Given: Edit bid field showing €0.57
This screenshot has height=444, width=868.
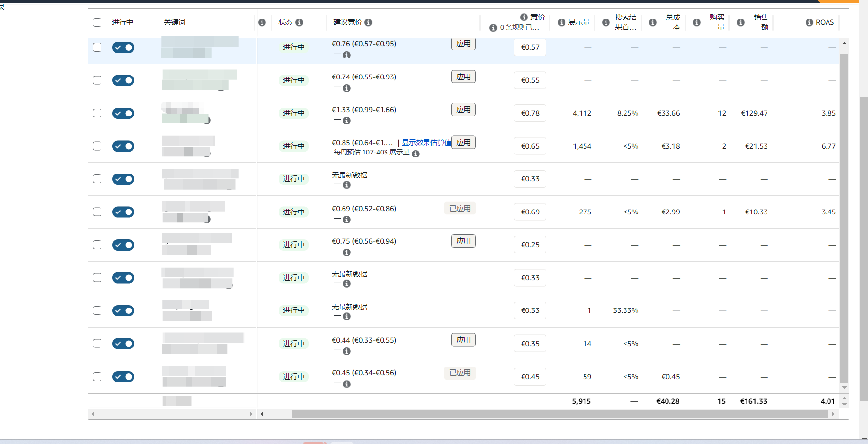Looking at the screenshot, I should click(530, 47).
